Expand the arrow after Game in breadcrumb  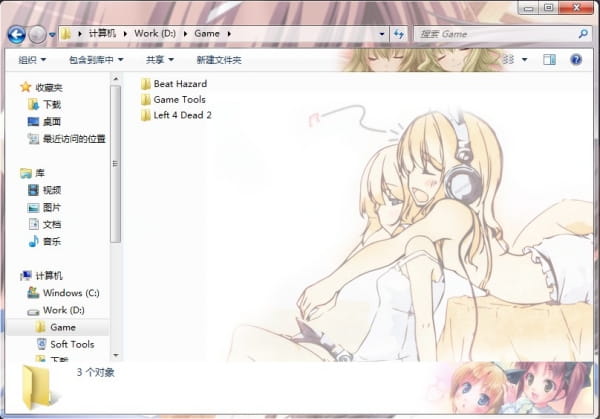[229, 34]
